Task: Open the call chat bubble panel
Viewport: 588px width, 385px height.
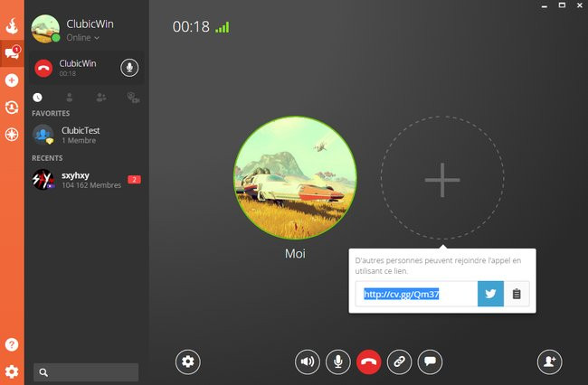Action: point(431,362)
